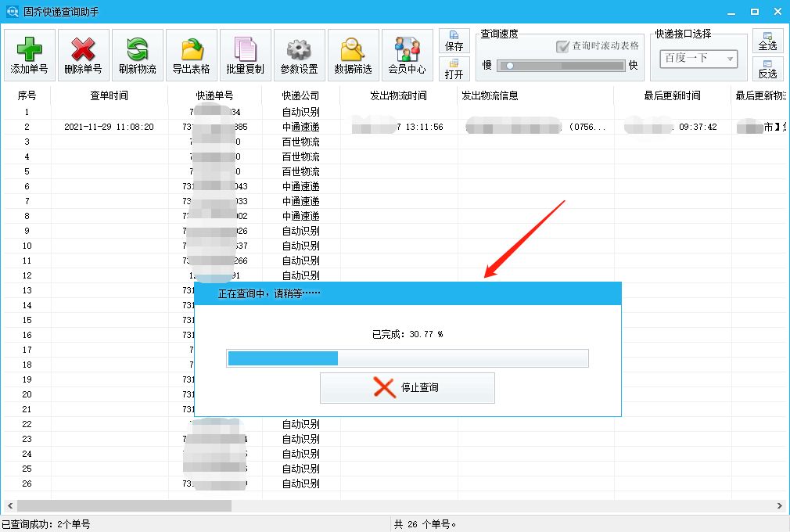Click 全选 select all button
The image size is (790, 532).
(767, 41)
